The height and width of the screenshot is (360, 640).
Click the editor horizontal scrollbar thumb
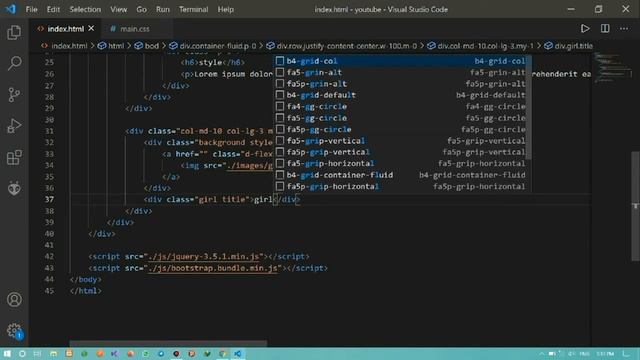pos(168,344)
